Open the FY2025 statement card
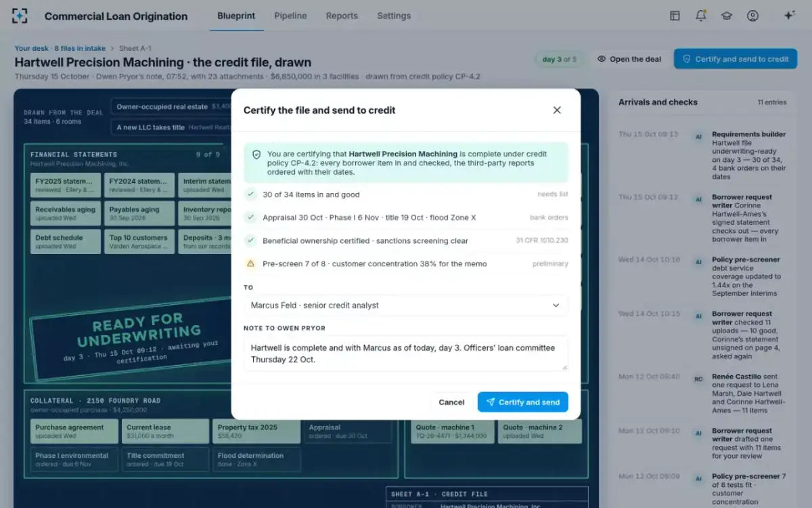Screen dimensions: 812x508 [66, 185]
